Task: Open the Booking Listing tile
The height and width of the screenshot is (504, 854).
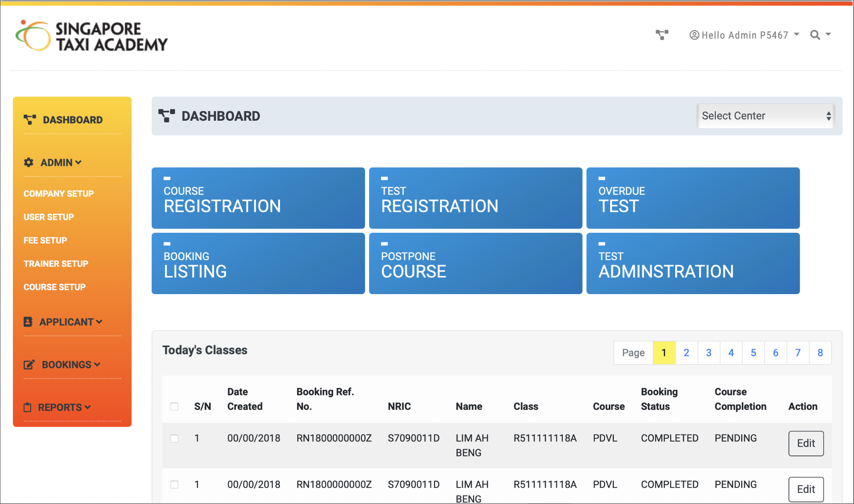Action: click(x=258, y=264)
